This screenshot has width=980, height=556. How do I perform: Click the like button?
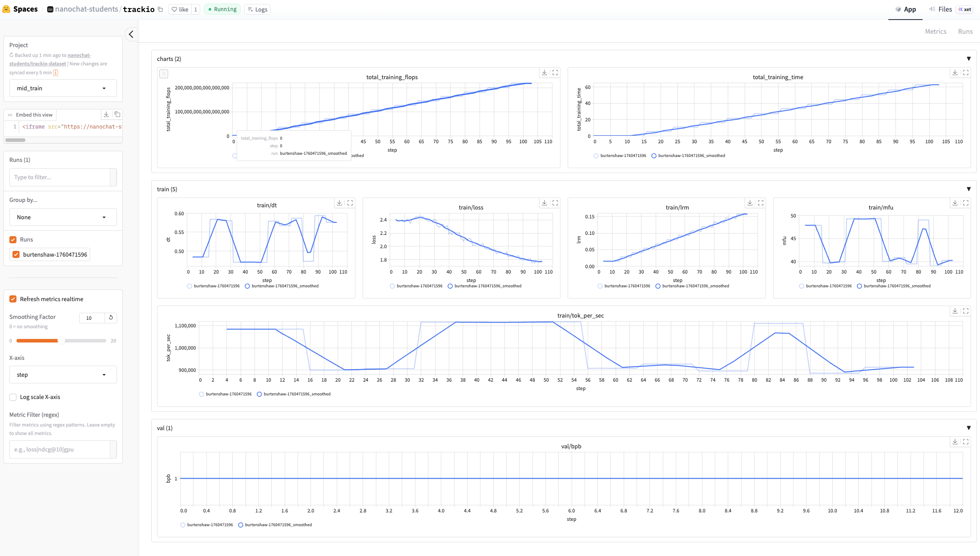tap(180, 9)
